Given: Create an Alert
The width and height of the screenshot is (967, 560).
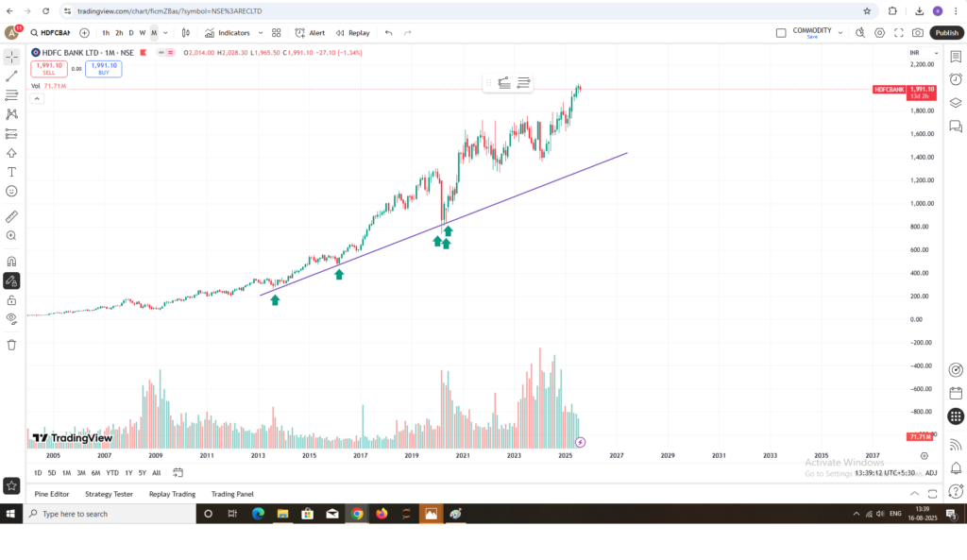Looking at the screenshot, I should point(310,33).
